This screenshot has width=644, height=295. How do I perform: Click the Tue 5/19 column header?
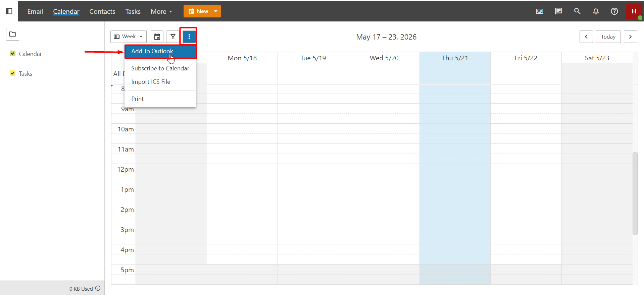click(313, 58)
